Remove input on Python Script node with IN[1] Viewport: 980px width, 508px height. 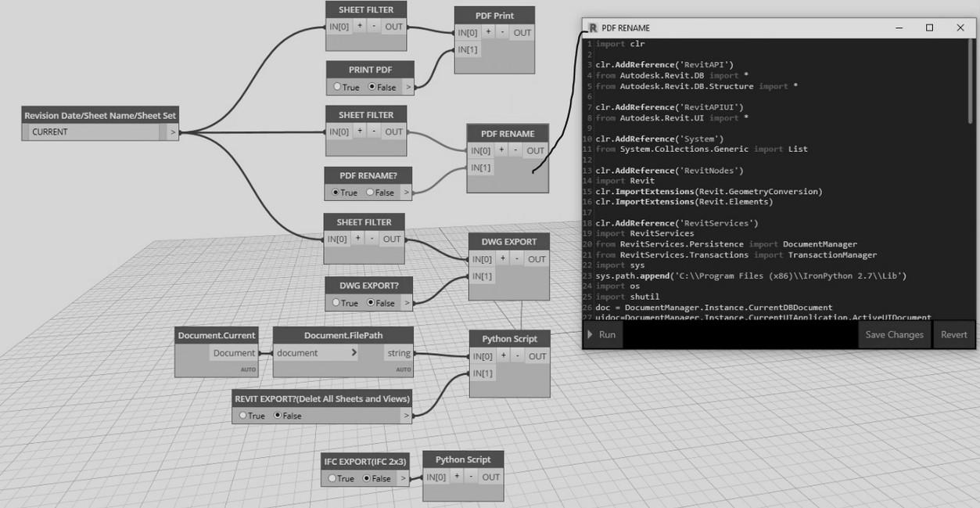click(x=518, y=356)
